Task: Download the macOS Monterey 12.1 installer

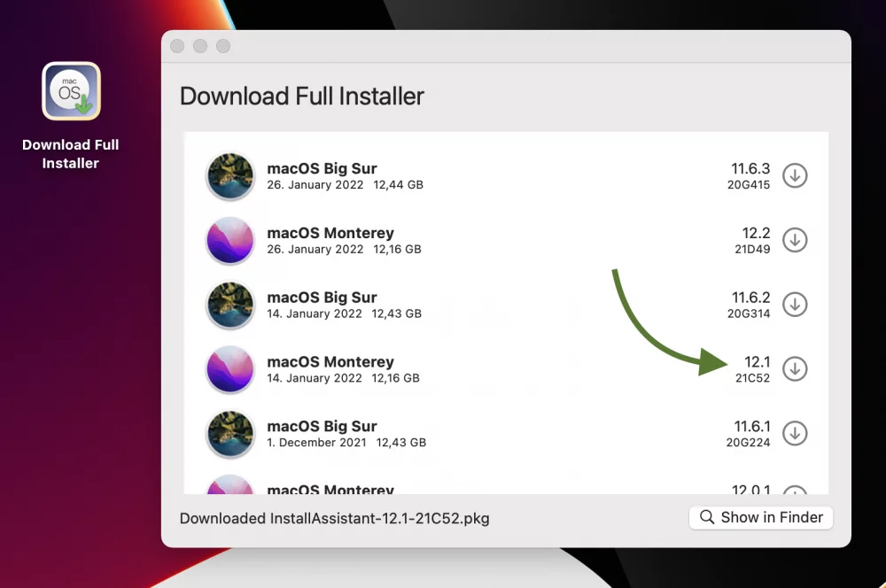Action: 795,369
